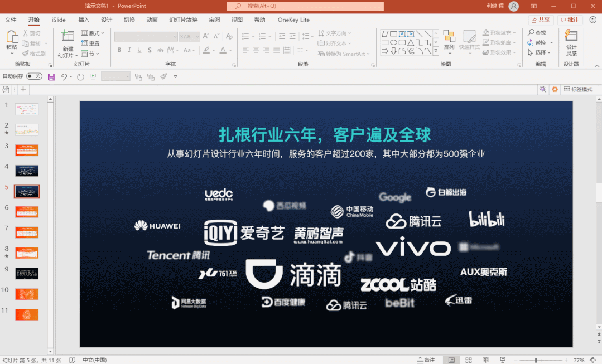This screenshot has width=602, height=364.
Task: Click the Find (查找) magnifier button
Action: [x=537, y=33]
